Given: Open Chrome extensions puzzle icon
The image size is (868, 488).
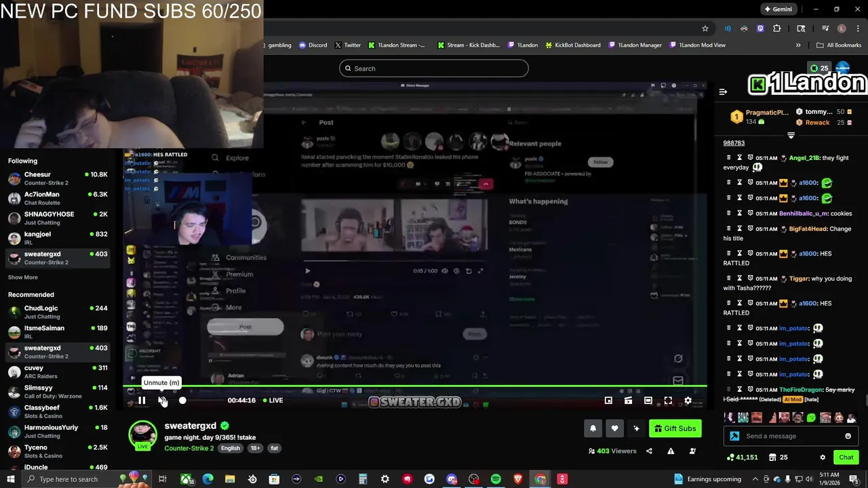Looking at the screenshot, I should click(x=777, y=28).
